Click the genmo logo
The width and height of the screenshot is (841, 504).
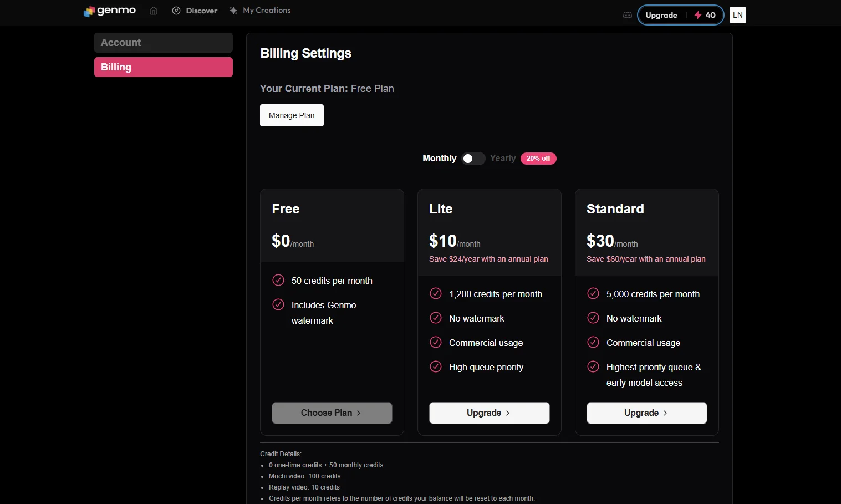point(110,11)
